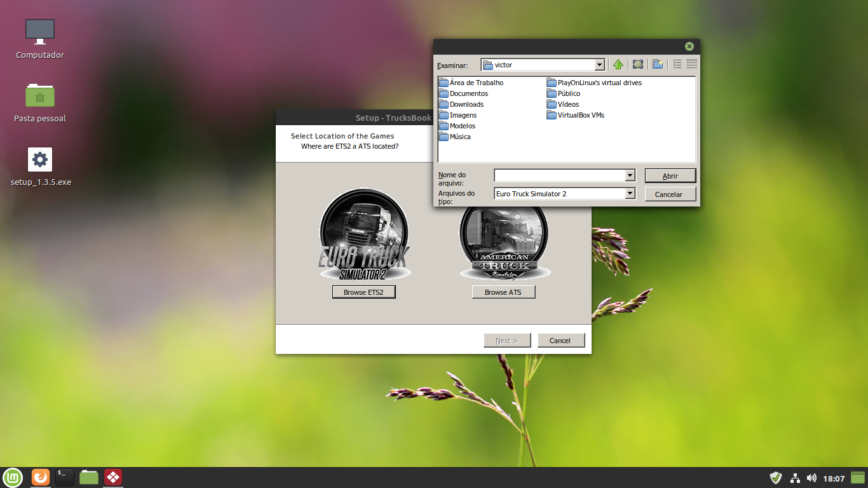Select PlayOnLinux's virtual drives folder

click(594, 83)
